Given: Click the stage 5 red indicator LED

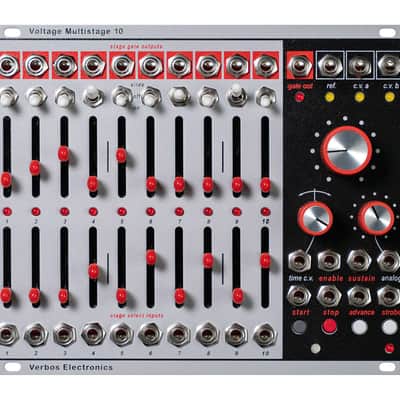Looking at the screenshot, I should click(122, 212).
